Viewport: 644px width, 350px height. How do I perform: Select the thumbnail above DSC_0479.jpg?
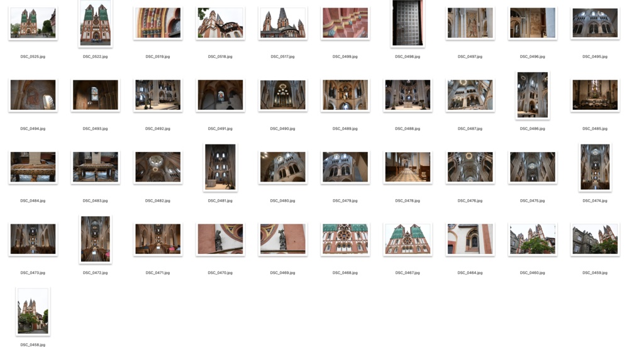point(345,167)
